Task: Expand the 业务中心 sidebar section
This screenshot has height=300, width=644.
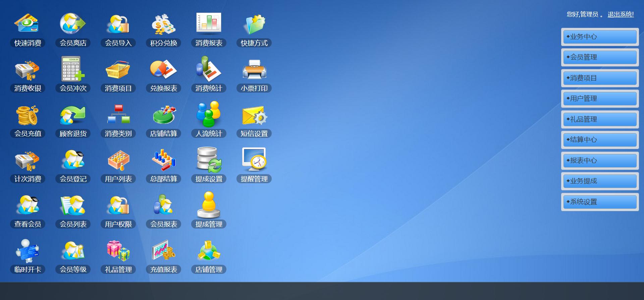Action: coord(600,37)
